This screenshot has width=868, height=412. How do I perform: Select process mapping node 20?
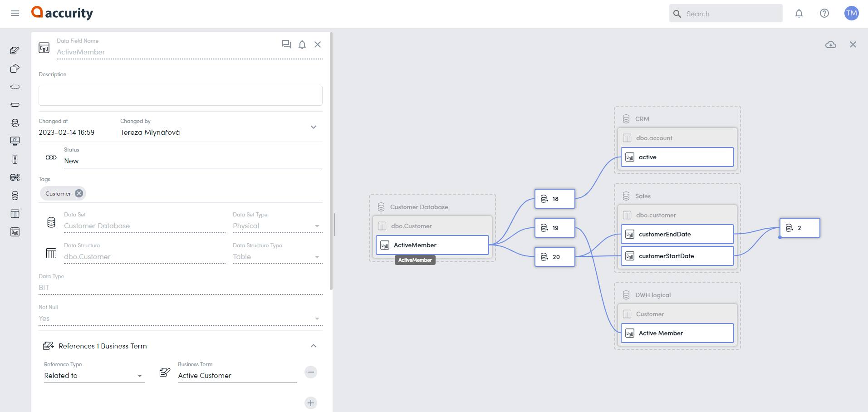pos(555,257)
